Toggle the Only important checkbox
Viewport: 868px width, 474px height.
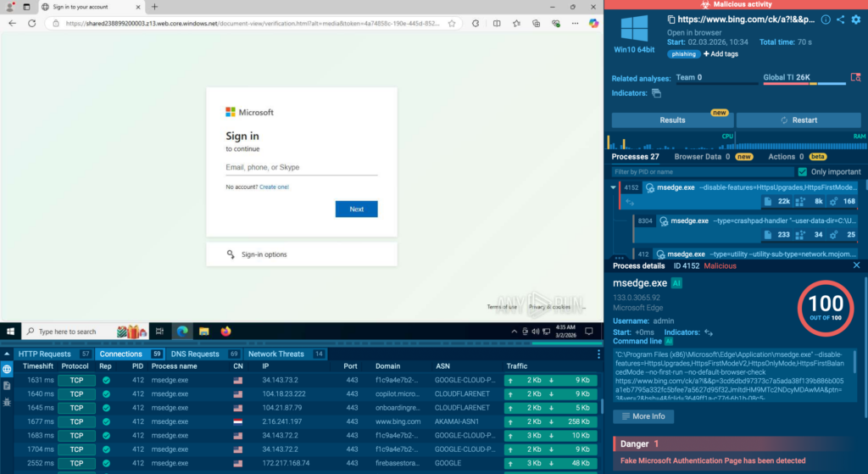click(x=802, y=171)
